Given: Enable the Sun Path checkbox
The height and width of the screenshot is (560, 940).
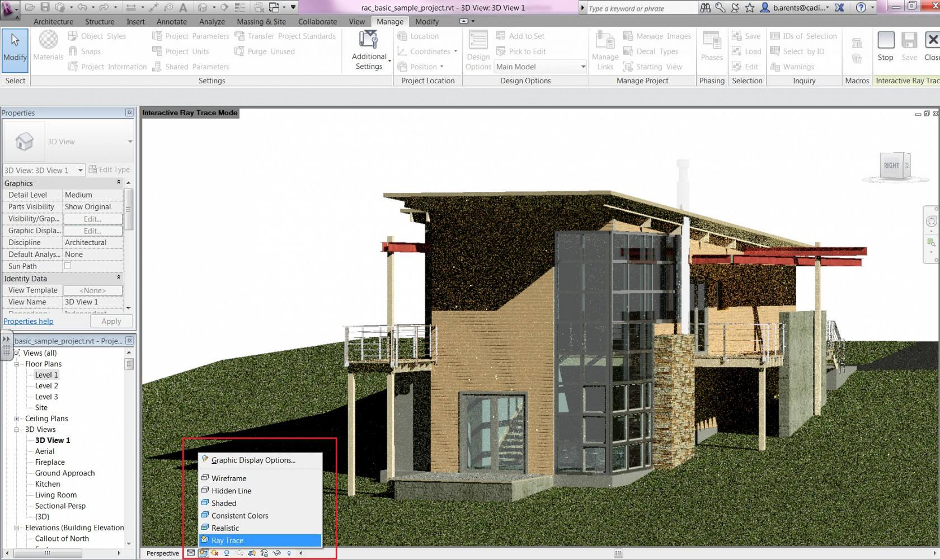Looking at the screenshot, I should (x=68, y=266).
